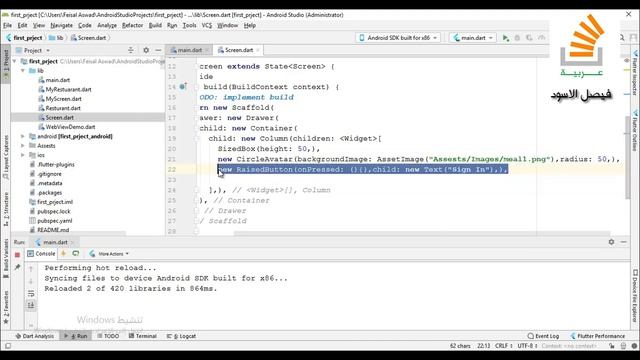The height and width of the screenshot is (360, 640).
Task: Select MyRestuarant.dart in project tree
Action: click(x=68, y=89)
